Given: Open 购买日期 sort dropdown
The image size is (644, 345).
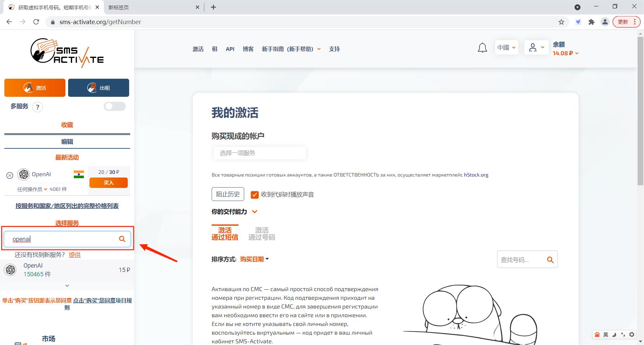Looking at the screenshot, I should [255, 259].
